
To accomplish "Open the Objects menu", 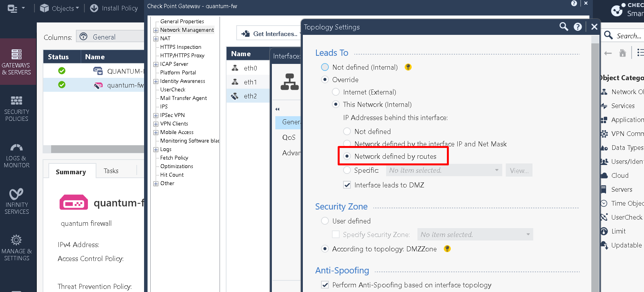I will [x=60, y=8].
